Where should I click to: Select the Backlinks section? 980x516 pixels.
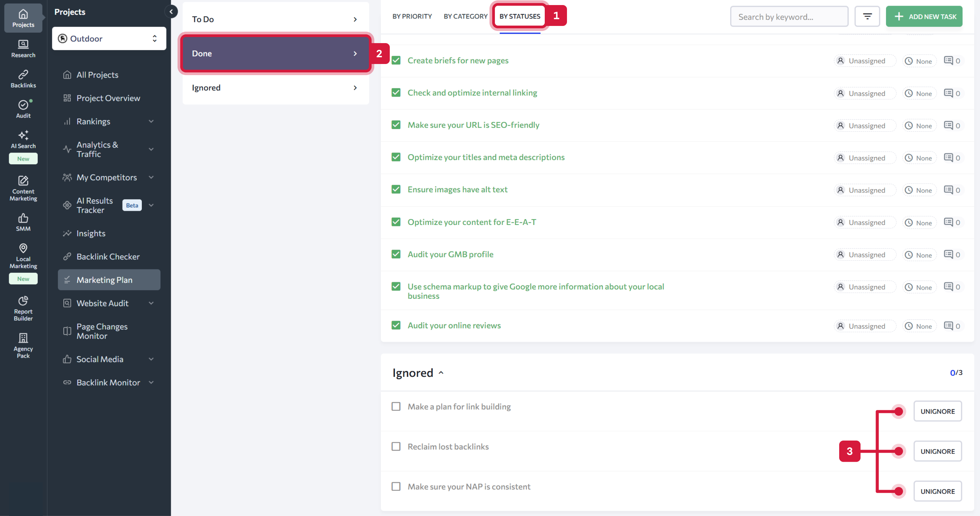pyautogui.click(x=23, y=78)
